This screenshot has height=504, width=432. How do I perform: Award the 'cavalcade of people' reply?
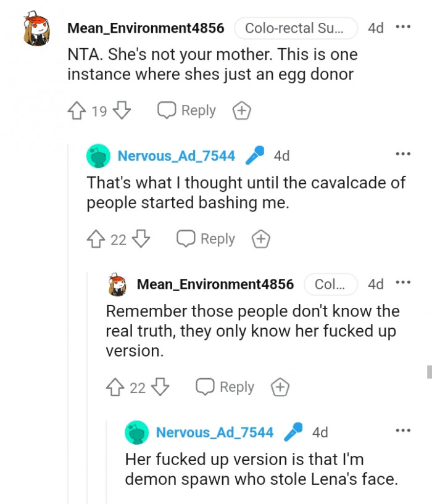[261, 239]
